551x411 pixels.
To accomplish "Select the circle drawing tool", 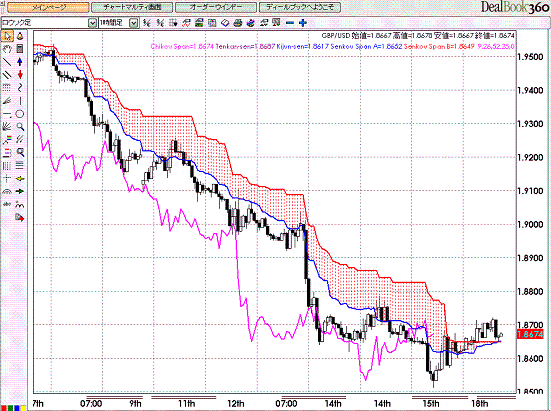I will click(x=20, y=114).
